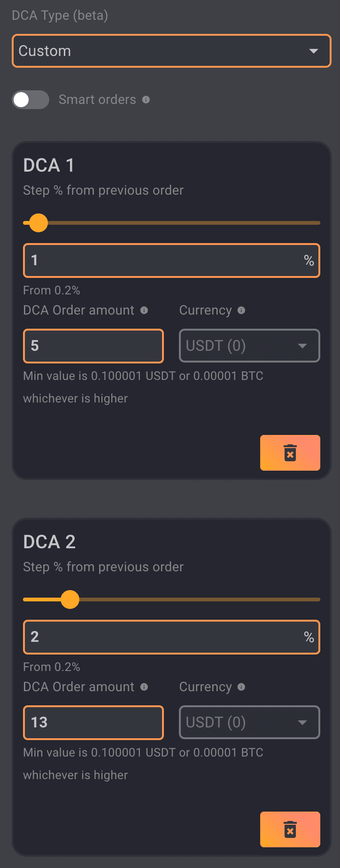Viewport: 340px width, 868px height.
Task: Click DCA 1 Currency info icon
Action: pos(241,310)
